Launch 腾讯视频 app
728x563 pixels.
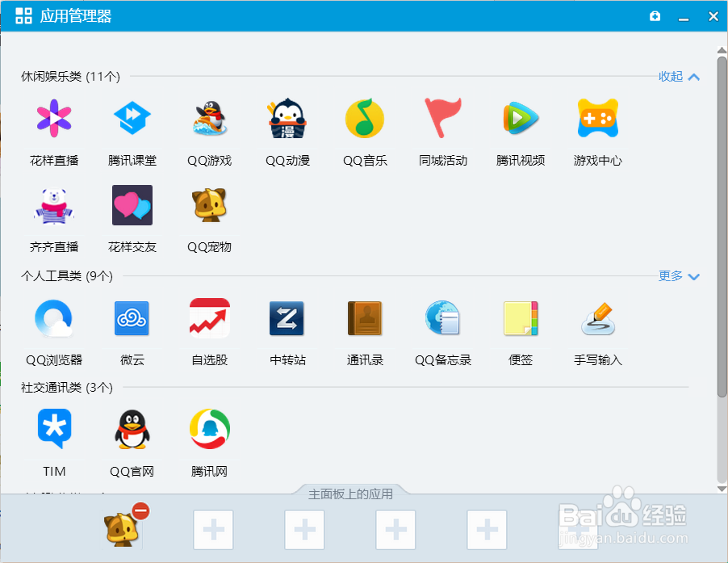point(521,119)
